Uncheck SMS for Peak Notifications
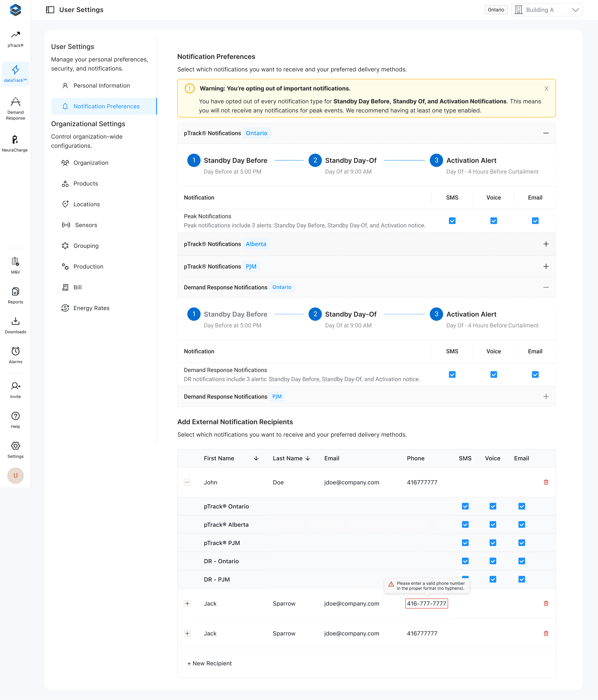The height and width of the screenshot is (700, 598). tap(452, 221)
